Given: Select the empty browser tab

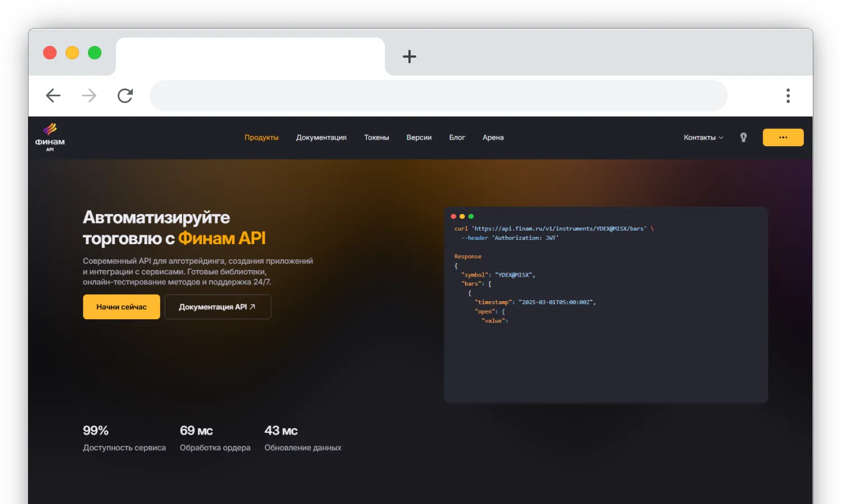Looking at the screenshot, I should [250, 57].
